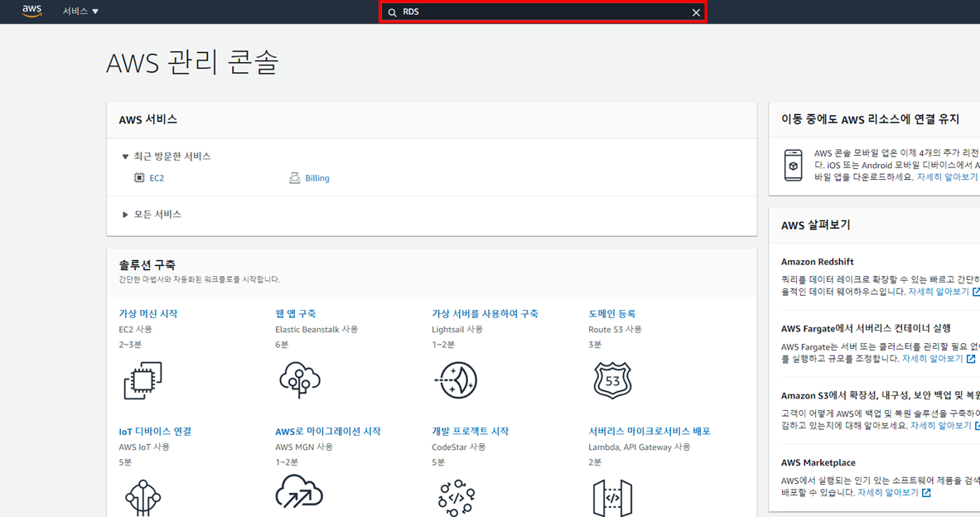Select the AWS Marketplace heading text
This screenshot has width=980, height=517.
pyautogui.click(x=818, y=462)
